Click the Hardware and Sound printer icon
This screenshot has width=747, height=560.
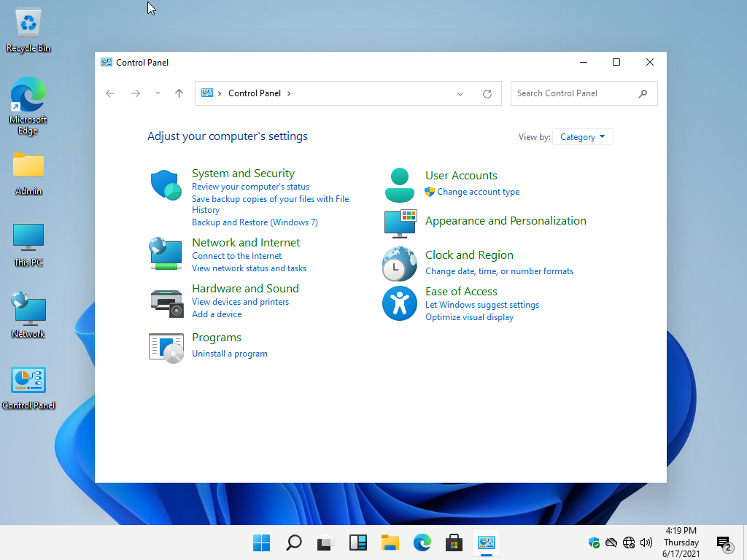pyautogui.click(x=166, y=301)
